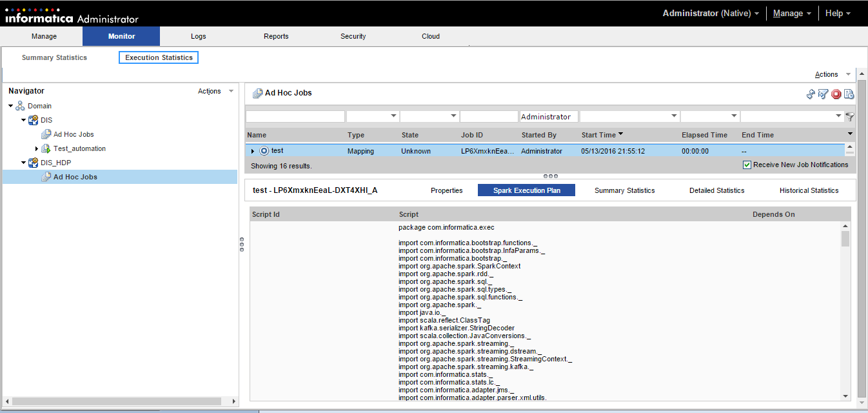This screenshot has width=868, height=413.
Task: Click the Depends On column header
Action: pos(773,214)
